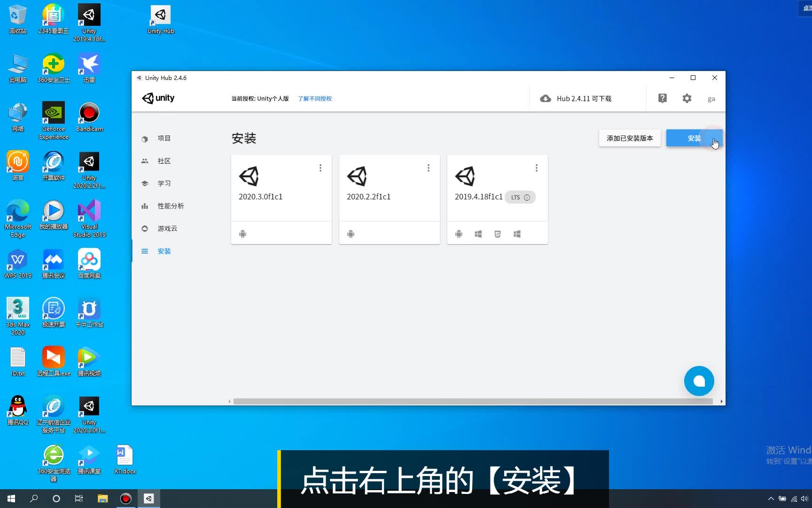Select the 安装 (Installs) tab in sidebar

coord(164,251)
